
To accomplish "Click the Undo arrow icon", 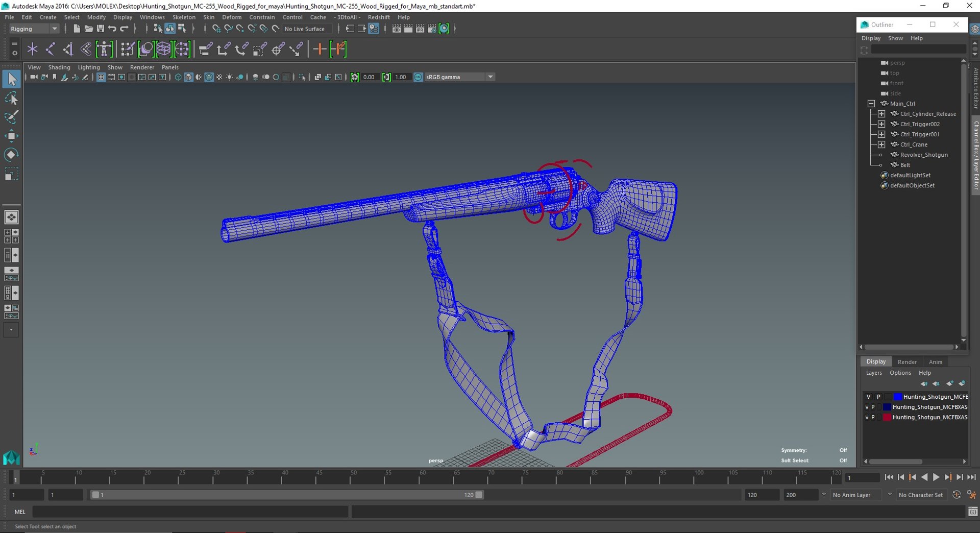I will point(112,29).
